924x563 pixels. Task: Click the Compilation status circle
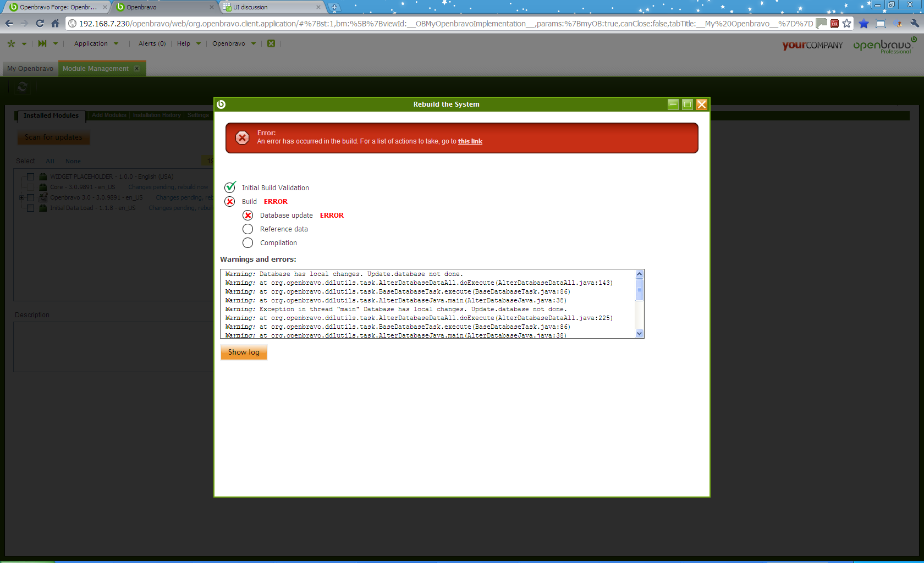pyautogui.click(x=248, y=243)
